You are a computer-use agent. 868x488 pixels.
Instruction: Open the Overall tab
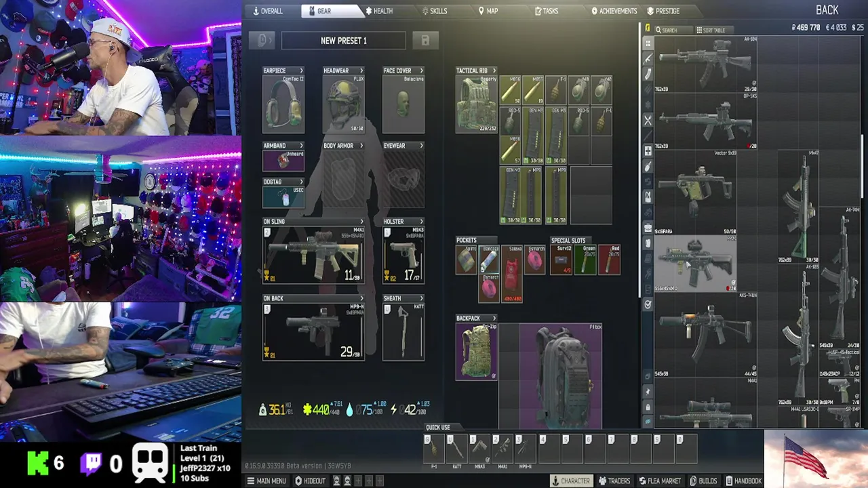coord(267,11)
